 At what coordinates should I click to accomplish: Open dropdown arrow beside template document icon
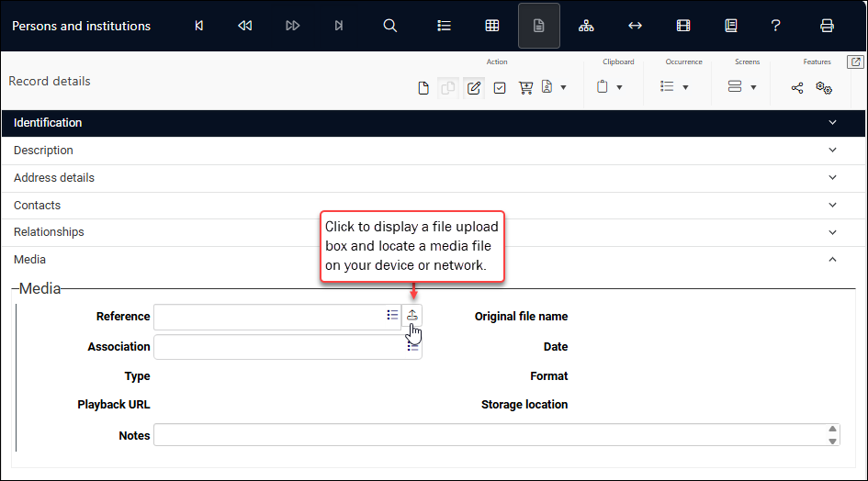coord(564,87)
